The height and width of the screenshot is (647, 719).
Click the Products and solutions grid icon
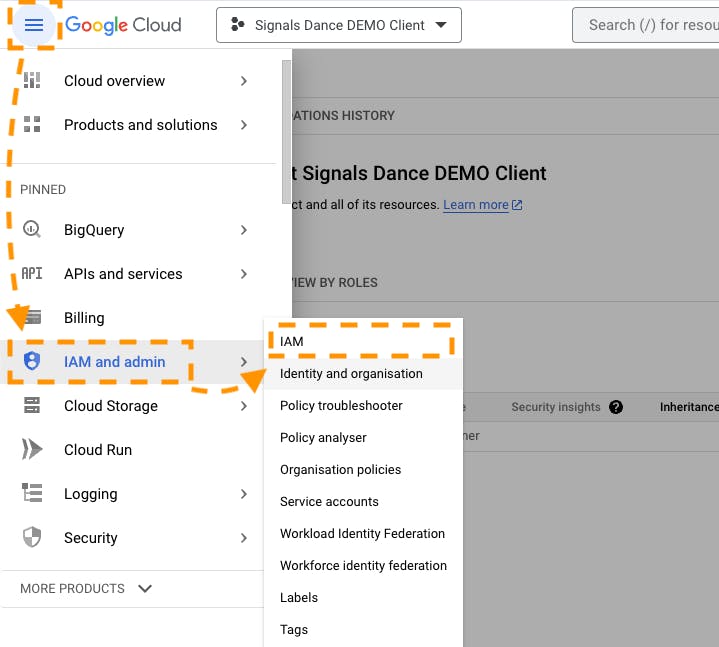[x=32, y=124]
